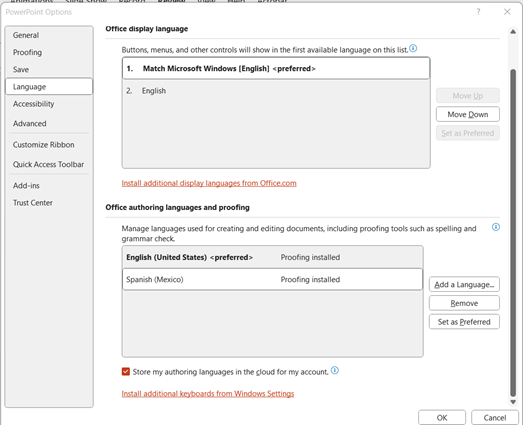Select Match Microsoft Windows [English] display language

tap(276, 68)
